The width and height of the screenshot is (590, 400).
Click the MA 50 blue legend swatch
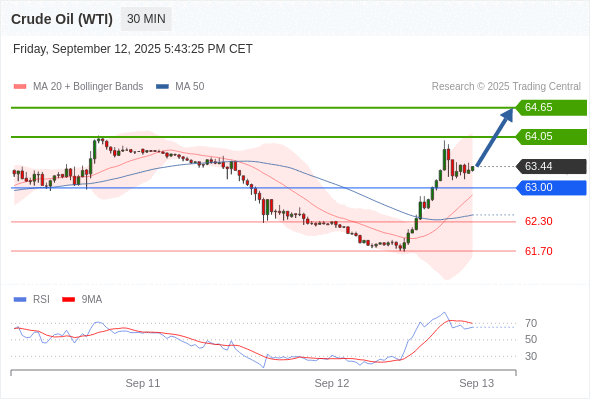pos(162,87)
